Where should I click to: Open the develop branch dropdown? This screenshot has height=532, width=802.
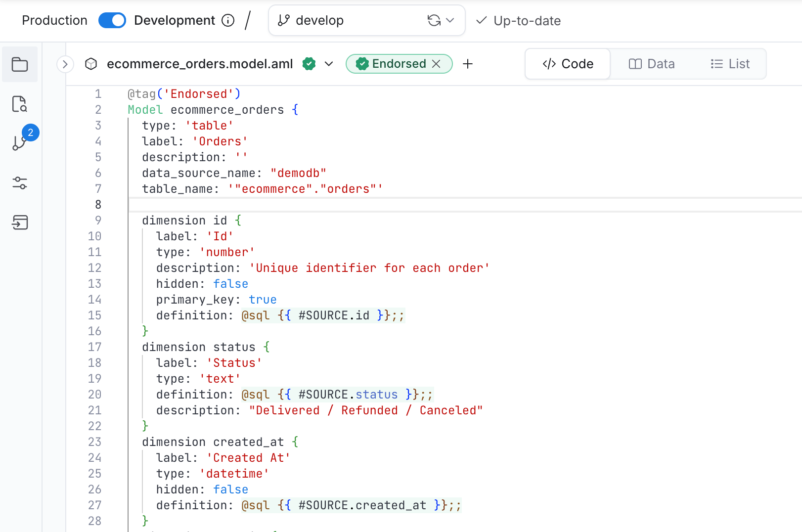coord(366,20)
